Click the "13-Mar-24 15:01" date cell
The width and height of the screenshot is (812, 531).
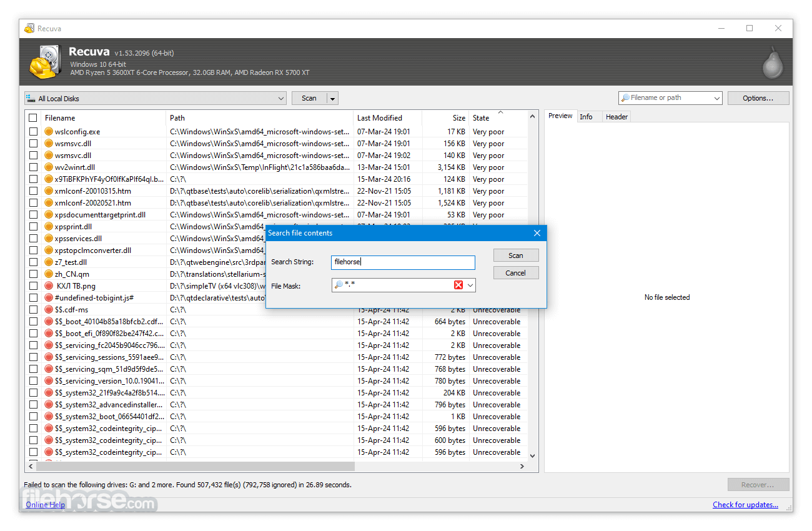384,167
